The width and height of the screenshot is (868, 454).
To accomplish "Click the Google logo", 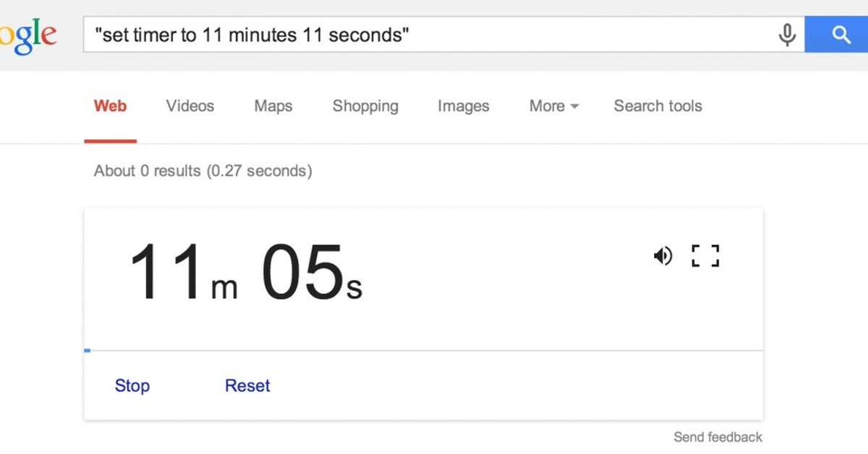I will pyautogui.click(x=27, y=35).
